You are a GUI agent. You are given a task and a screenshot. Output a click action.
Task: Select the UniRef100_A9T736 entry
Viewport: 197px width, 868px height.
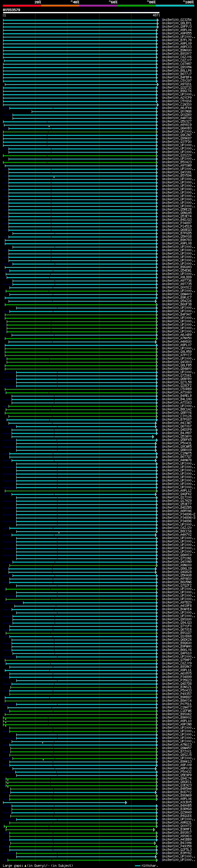click(x=176, y=281)
